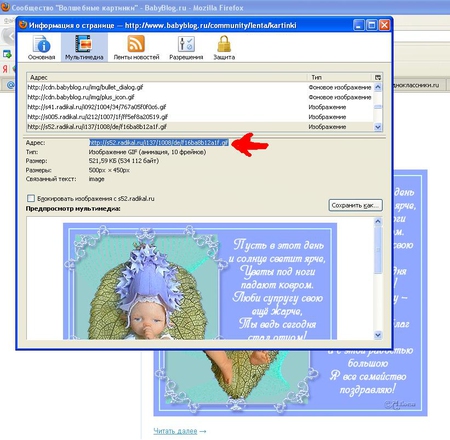Click the media list scroll-up arrow
Screen dimensions: 450x440
[x=378, y=87]
